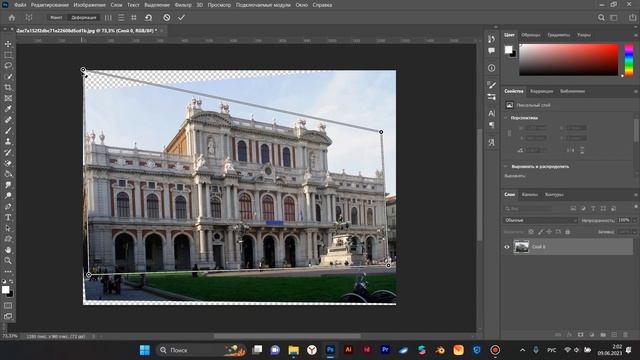This screenshot has height=360, width=640.
Task: Select the Eyedropper tool
Action: (8, 109)
